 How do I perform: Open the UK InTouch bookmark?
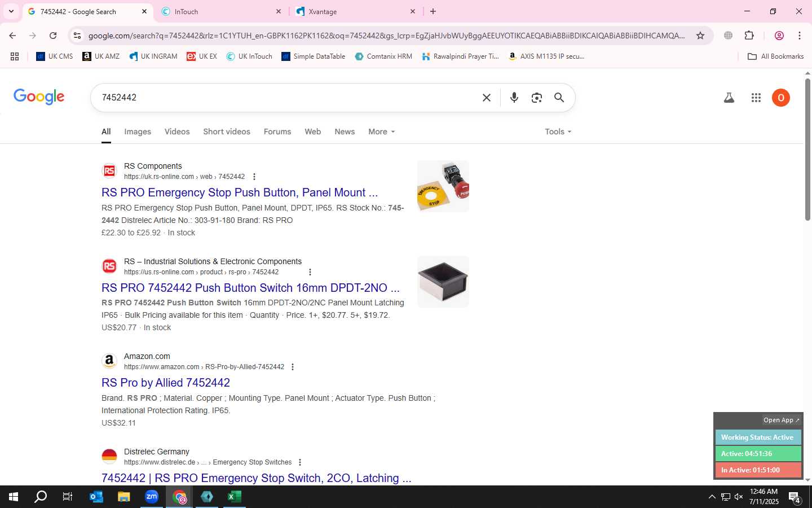(x=249, y=56)
